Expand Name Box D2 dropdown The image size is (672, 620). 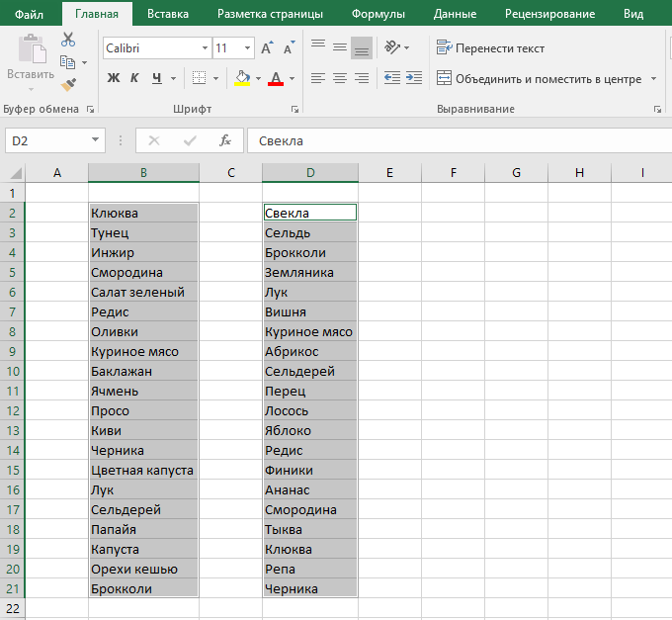(95, 139)
